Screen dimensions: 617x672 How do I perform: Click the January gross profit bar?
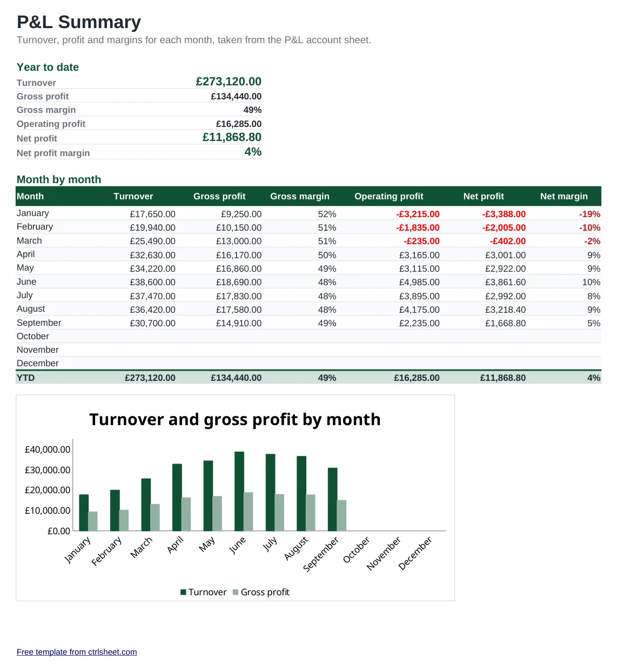coord(93,521)
